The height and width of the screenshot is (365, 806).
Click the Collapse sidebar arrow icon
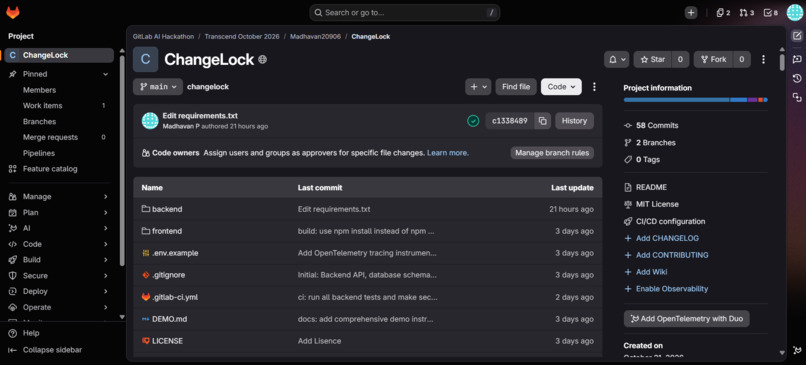click(x=13, y=350)
